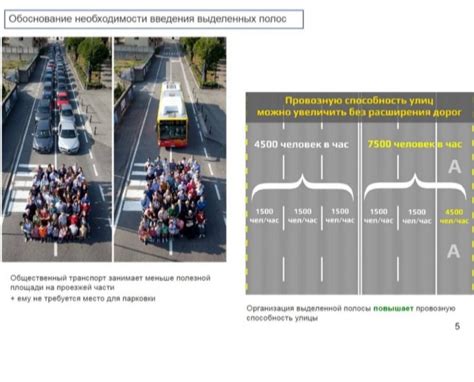Screen dimensions: 474x382
Task: Click the '7500 человек в час' label
Action: [x=415, y=144]
